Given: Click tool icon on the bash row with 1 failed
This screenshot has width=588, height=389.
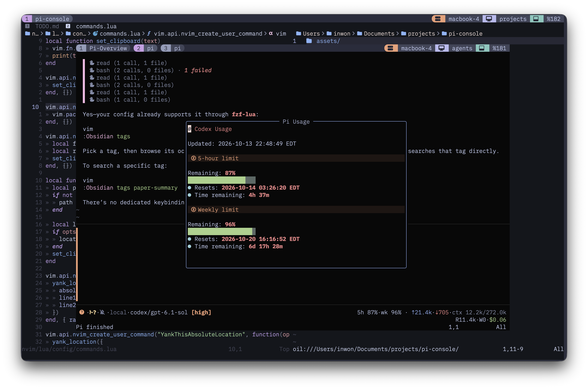Looking at the screenshot, I should coord(92,70).
